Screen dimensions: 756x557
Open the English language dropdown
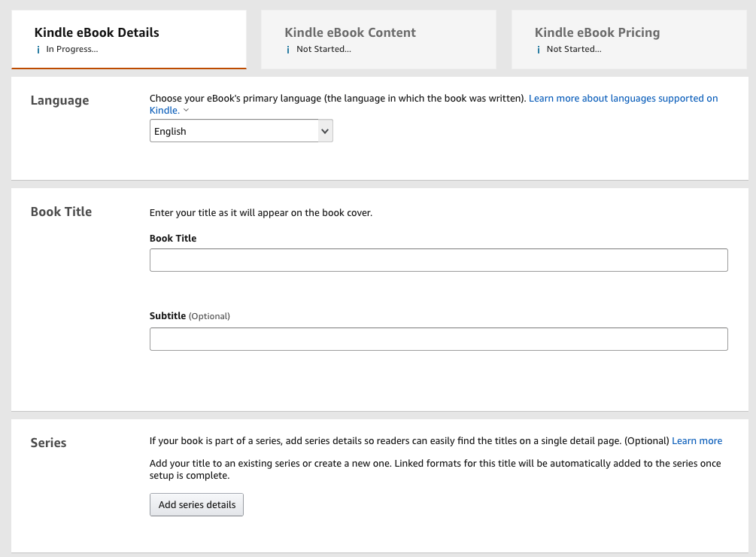click(x=241, y=131)
